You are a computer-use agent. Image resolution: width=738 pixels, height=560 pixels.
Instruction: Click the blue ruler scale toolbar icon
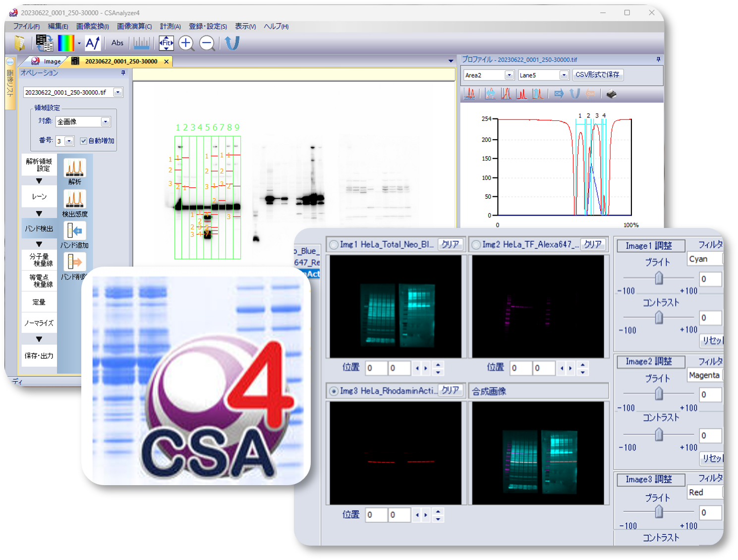click(x=141, y=43)
